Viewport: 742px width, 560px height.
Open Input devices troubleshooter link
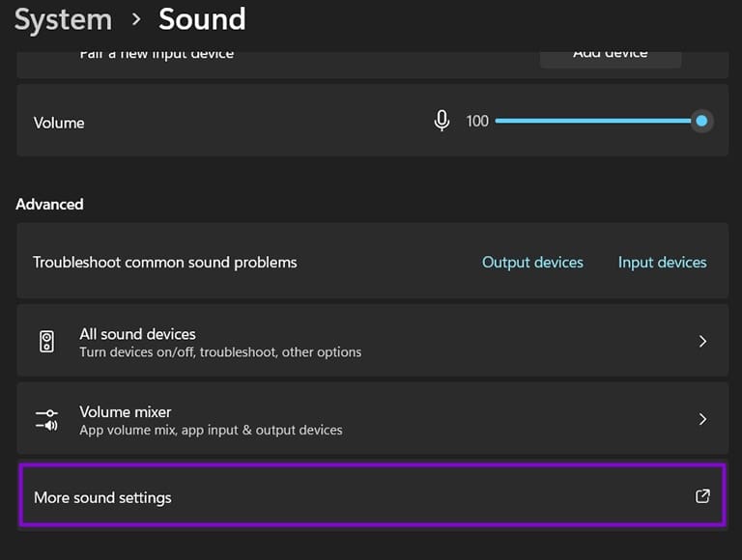(x=662, y=262)
